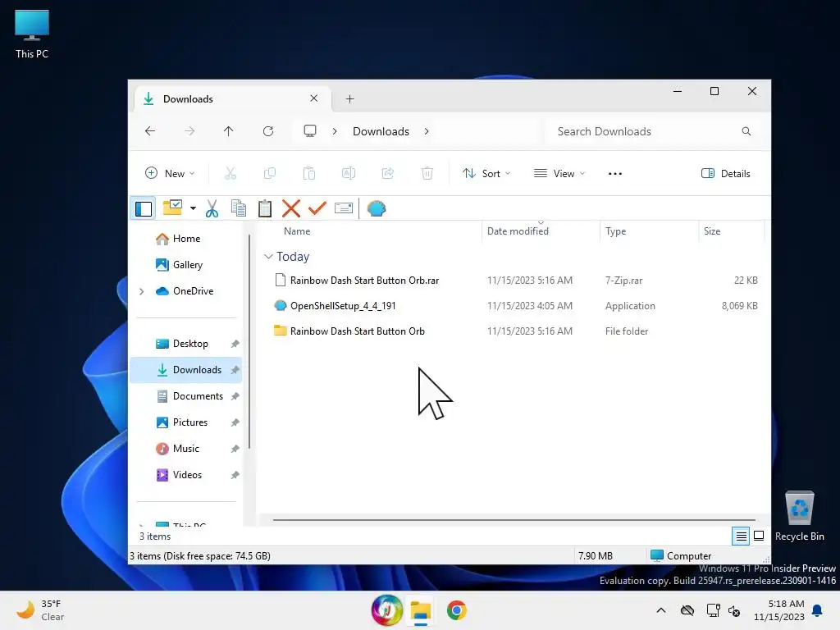Open Music in the navigation pane
Viewport: 840px width, 630px height.
pos(186,449)
